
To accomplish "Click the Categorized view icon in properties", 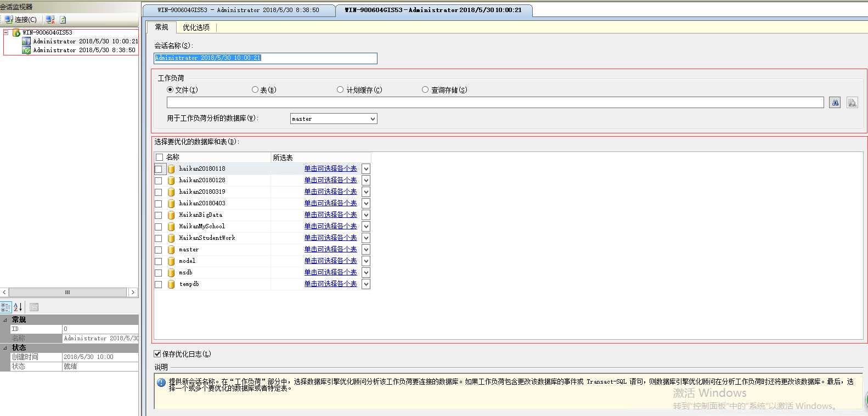I will tap(6, 307).
